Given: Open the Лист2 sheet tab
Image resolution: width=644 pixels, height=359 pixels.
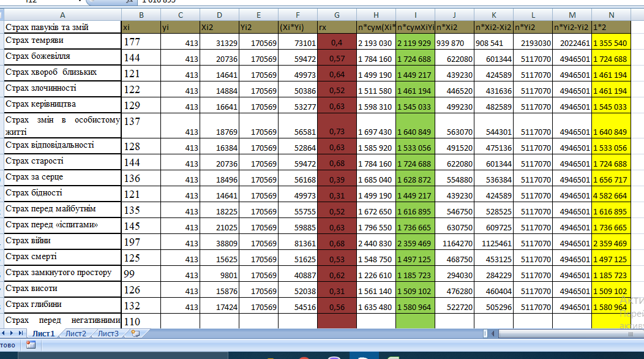Looking at the screenshot, I should (x=76, y=333).
